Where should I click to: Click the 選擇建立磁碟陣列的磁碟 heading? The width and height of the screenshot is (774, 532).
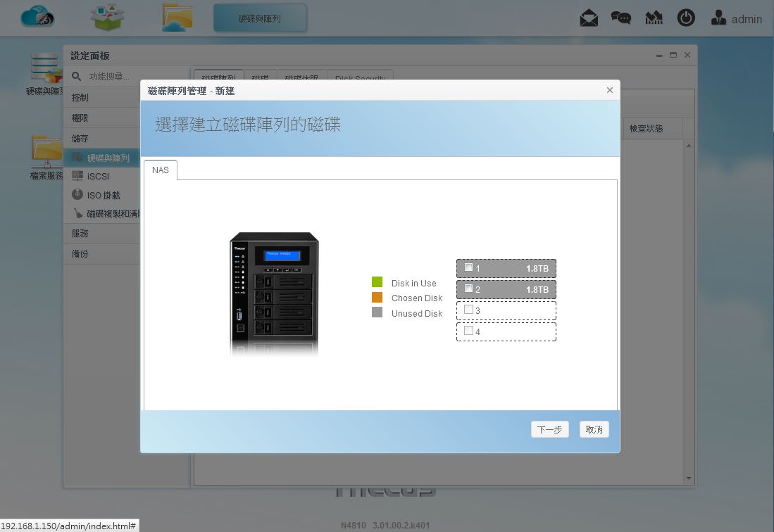coord(248,125)
